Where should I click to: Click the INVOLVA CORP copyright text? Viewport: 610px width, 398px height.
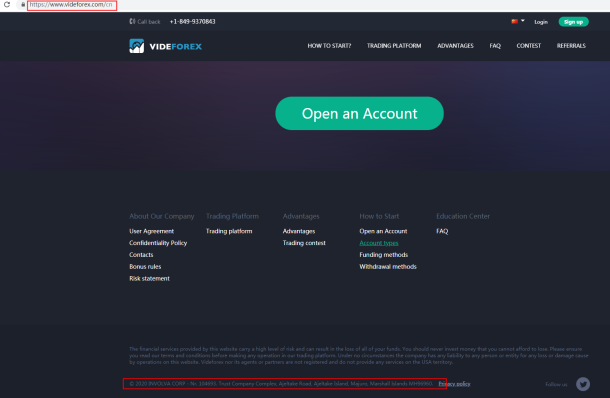(x=281, y=384)
